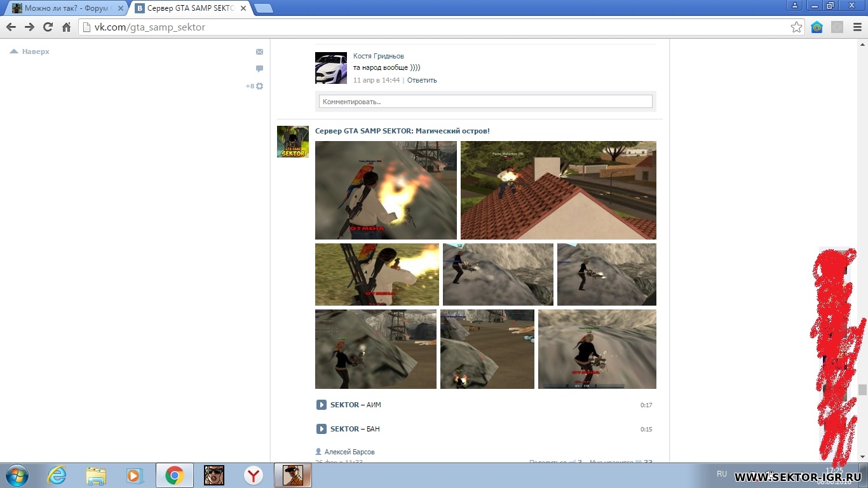Switch to Chrome on the taskbar

[174, 475]
